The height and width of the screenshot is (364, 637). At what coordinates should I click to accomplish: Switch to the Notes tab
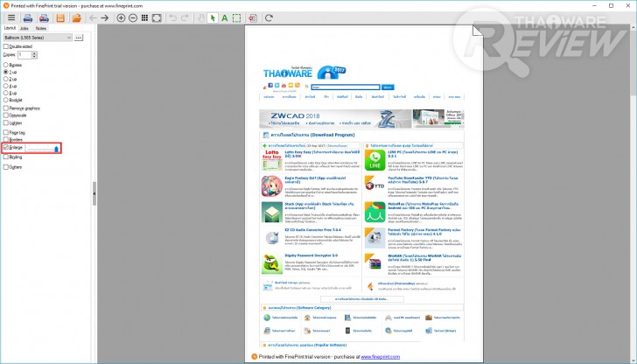40,28
